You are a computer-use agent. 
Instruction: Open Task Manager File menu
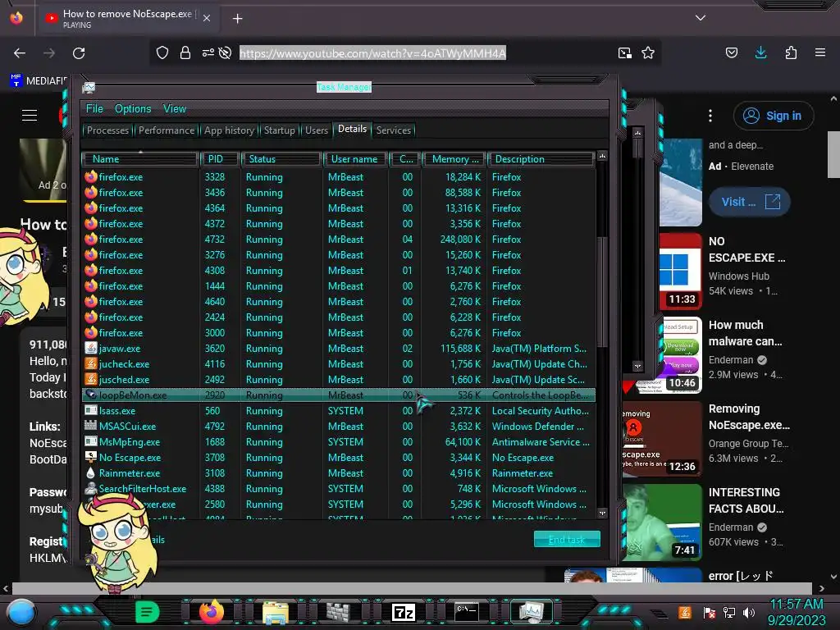[94, 109]
